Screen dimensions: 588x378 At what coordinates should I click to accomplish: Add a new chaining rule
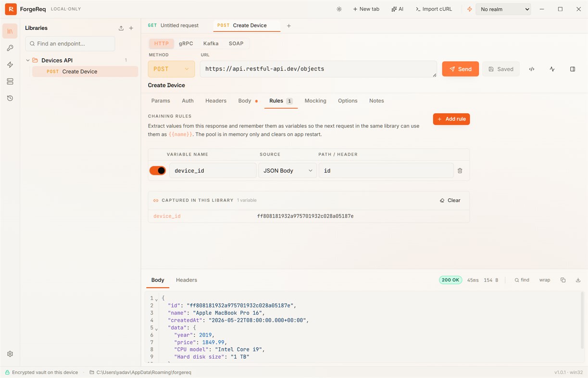tap(451, 119)
